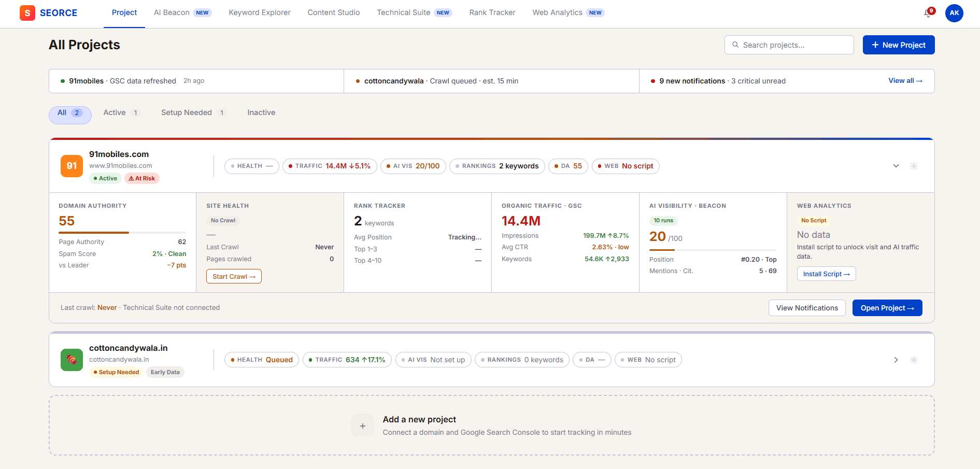Click www.91mobiles.com URL text
This screenshot has height=469, width=980.
coord(120,166)
